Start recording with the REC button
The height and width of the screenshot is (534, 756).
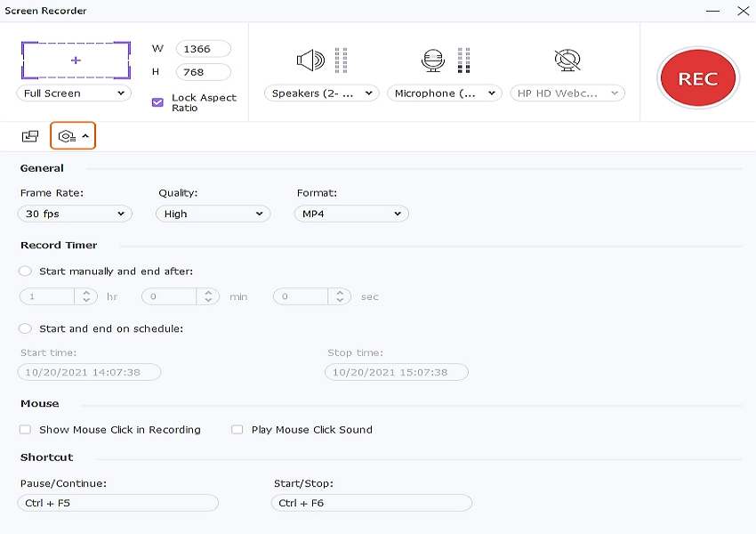click(697, 78)
